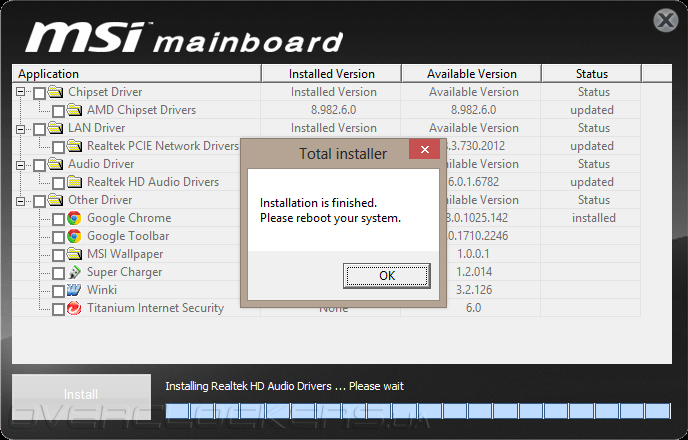Viewport: 688px width, 440px height.
Task: Click the Realtek PCIE Network Drivers folder icon
Action: 74,146
